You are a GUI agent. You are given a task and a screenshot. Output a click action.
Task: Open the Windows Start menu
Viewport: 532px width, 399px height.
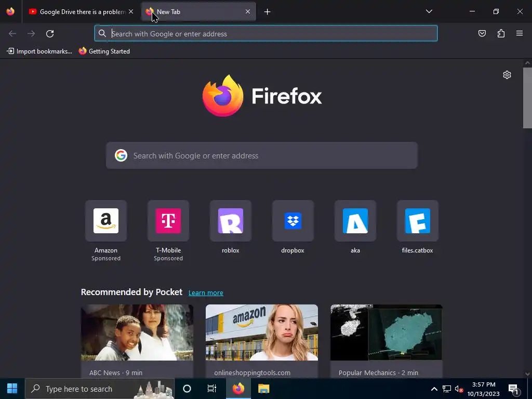(x=12, y=389)
